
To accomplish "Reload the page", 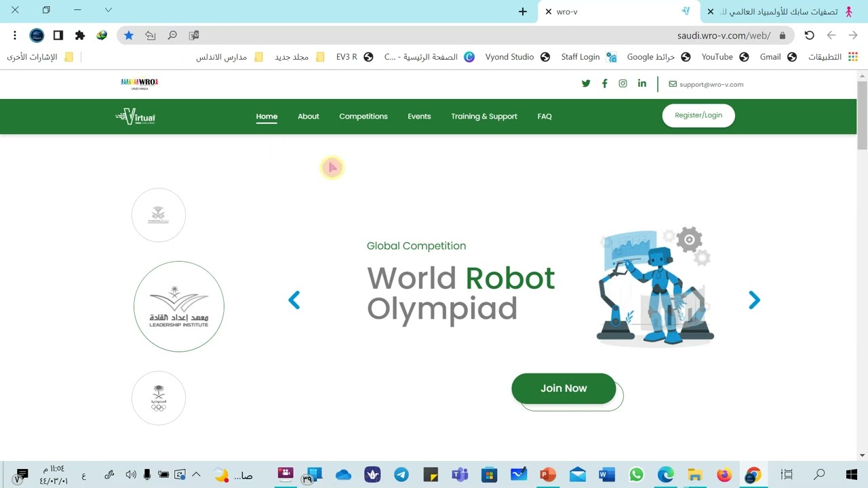I will pos(809,35).
